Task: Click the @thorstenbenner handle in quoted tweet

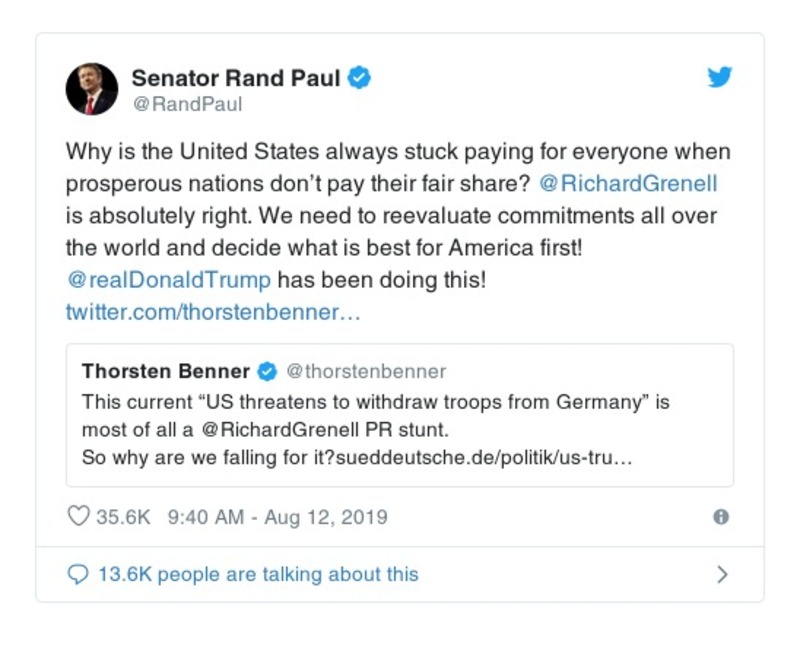Action: coord(366,372)
